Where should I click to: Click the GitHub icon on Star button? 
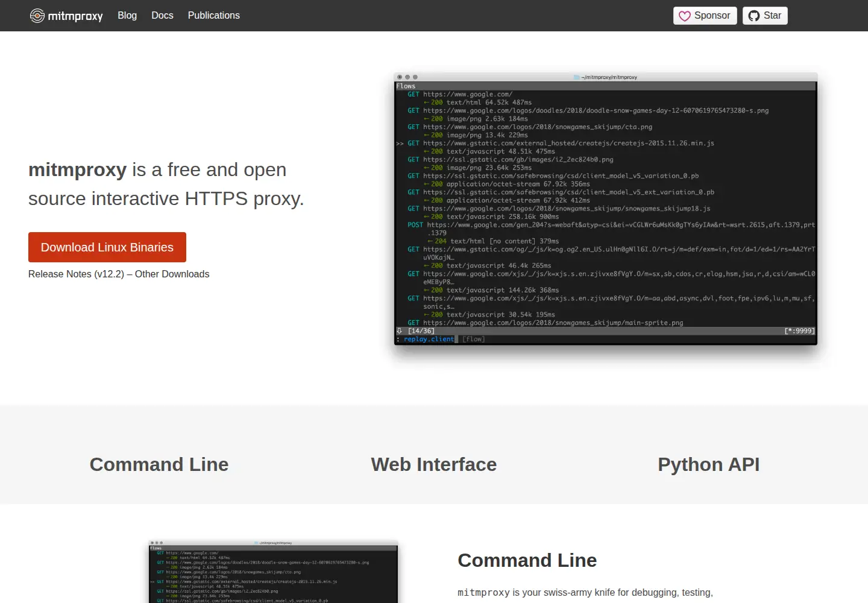(754, 16)
